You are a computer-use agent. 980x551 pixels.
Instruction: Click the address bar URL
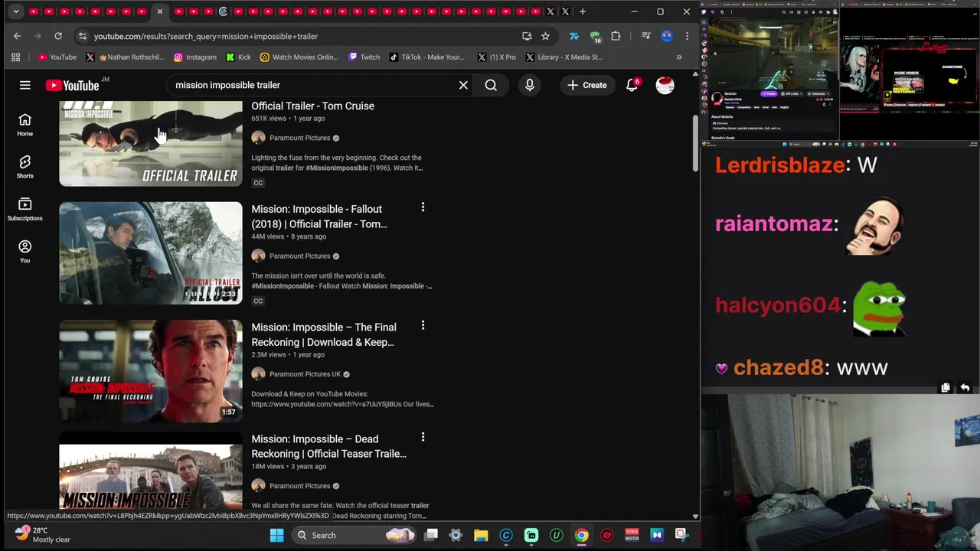(x=206, y=36)
